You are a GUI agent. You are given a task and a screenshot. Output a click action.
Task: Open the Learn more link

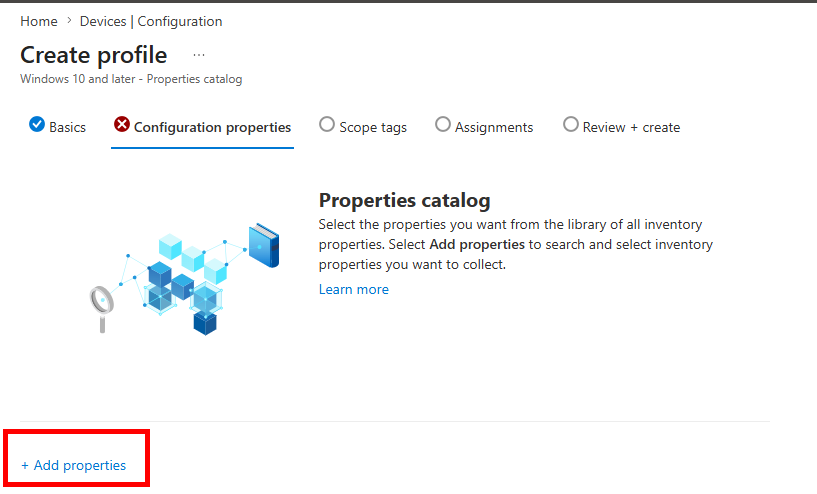point(354,289)
